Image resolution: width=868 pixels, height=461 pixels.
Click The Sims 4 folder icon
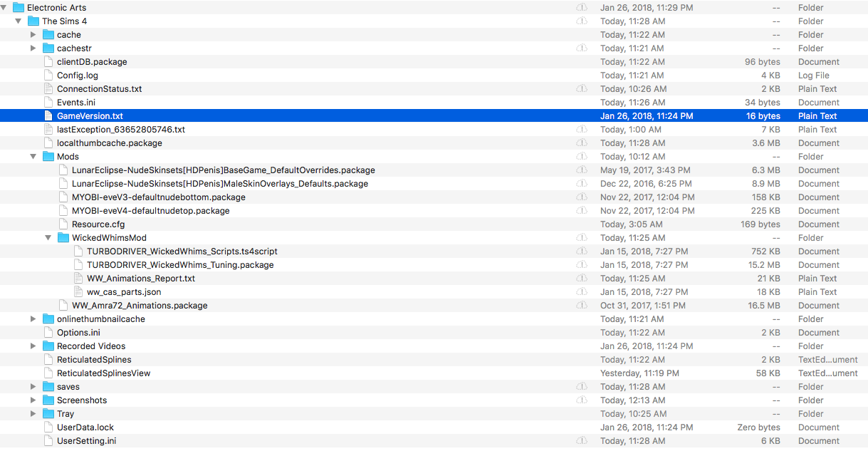(33, 21)
